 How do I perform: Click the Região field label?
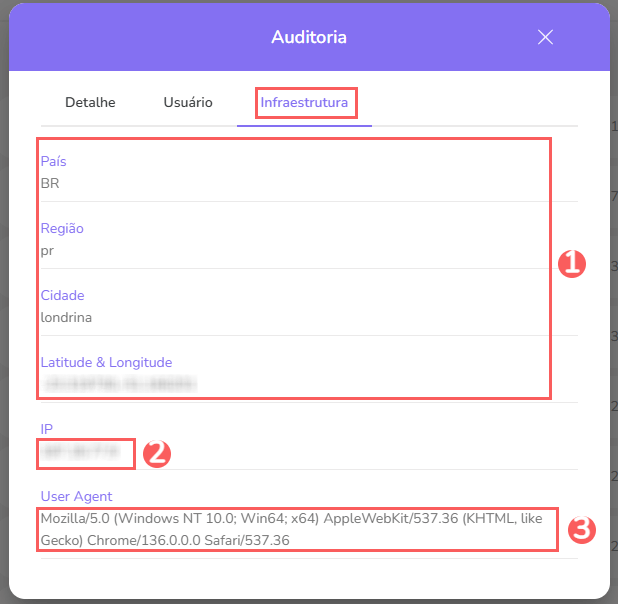click(x=62, y=228)
